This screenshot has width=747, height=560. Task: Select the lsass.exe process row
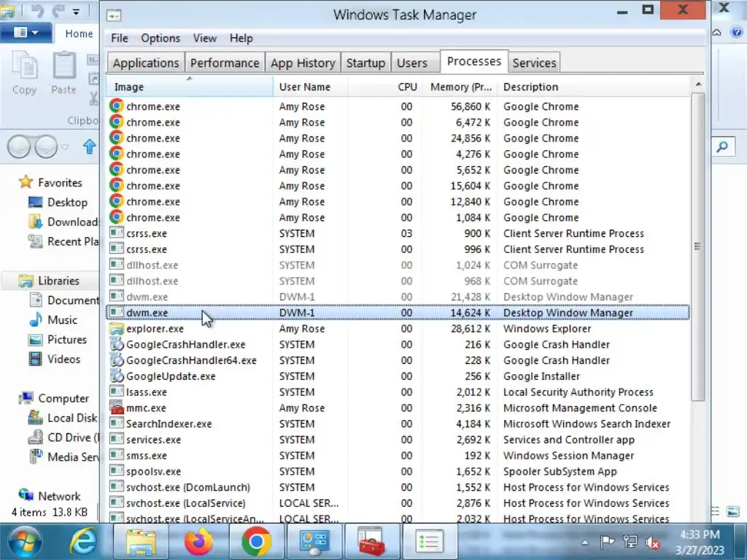398,392
